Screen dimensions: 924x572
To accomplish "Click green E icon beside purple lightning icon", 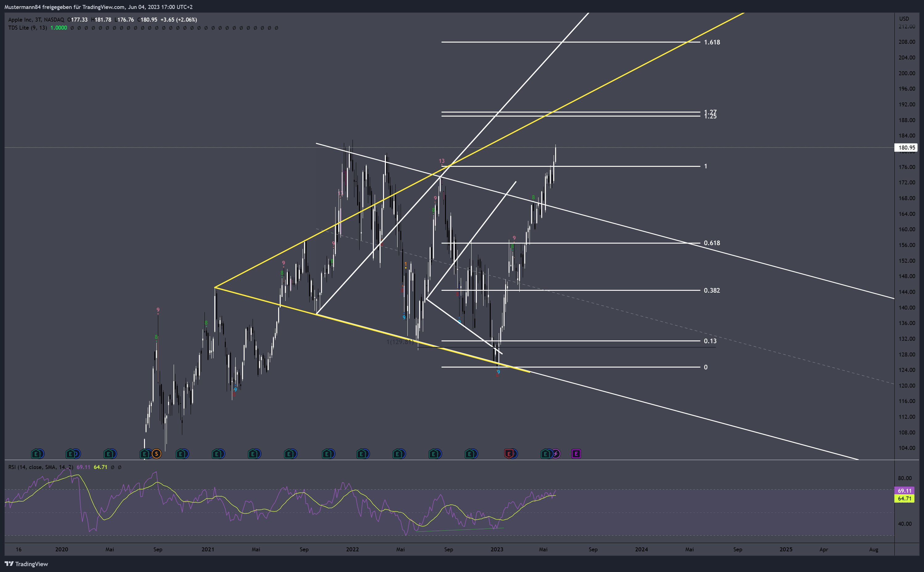I will (x=545, y=454).
